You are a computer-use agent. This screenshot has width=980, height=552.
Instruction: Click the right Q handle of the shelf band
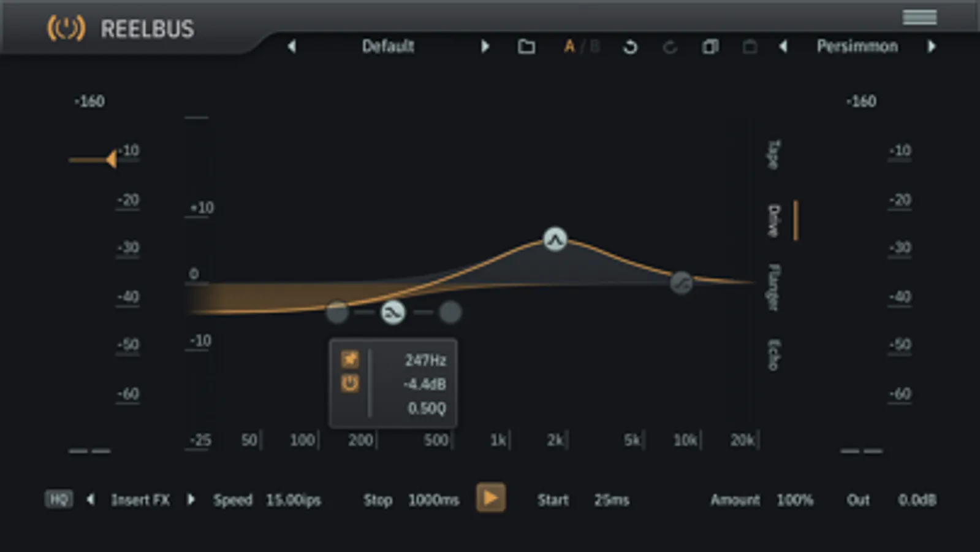pyautogui.click(x=450, y=312)
